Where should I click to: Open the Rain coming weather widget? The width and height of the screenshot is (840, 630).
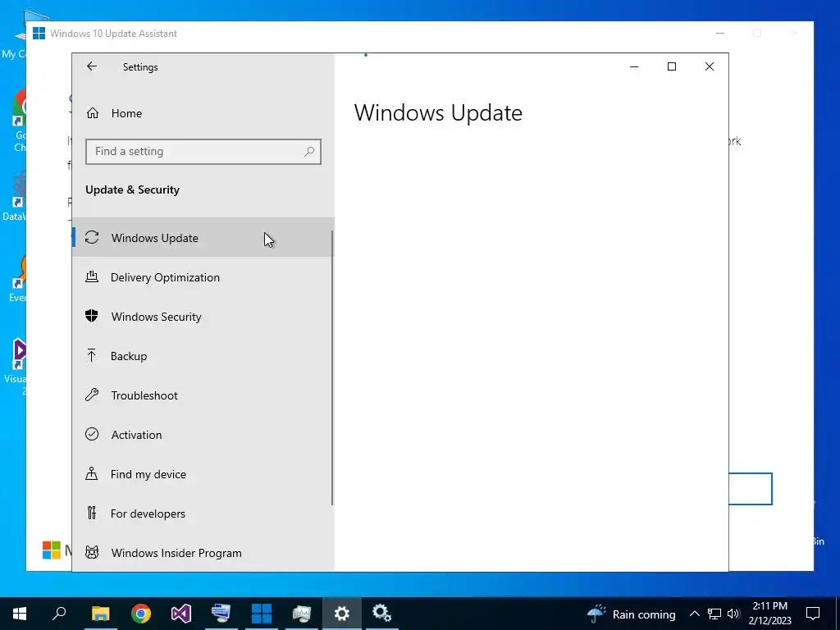tap(631, 614)
